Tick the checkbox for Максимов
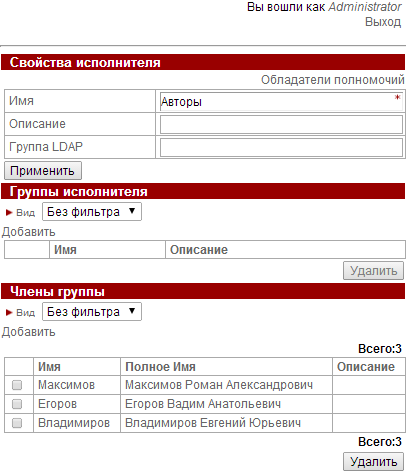 click(x=17, y=385)
